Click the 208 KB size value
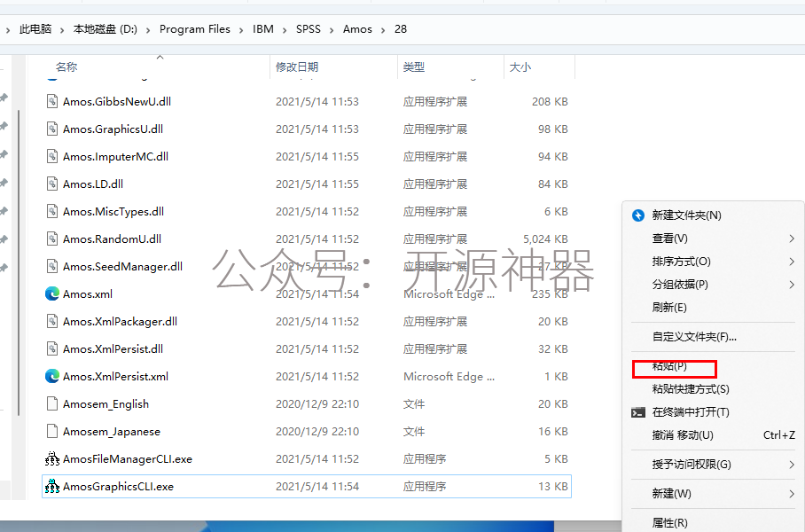The width and height of the screenshot is (805, 532). coord(550,102)
